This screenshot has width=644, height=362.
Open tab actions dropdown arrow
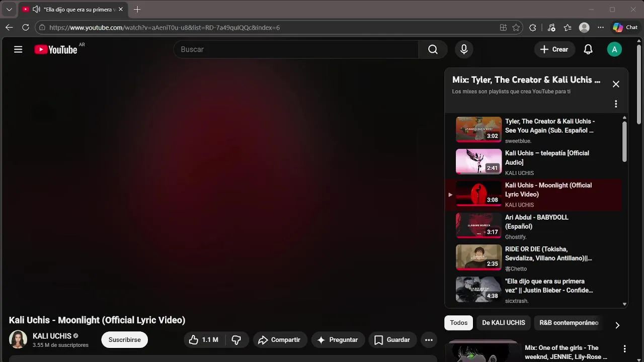point(9,10)
